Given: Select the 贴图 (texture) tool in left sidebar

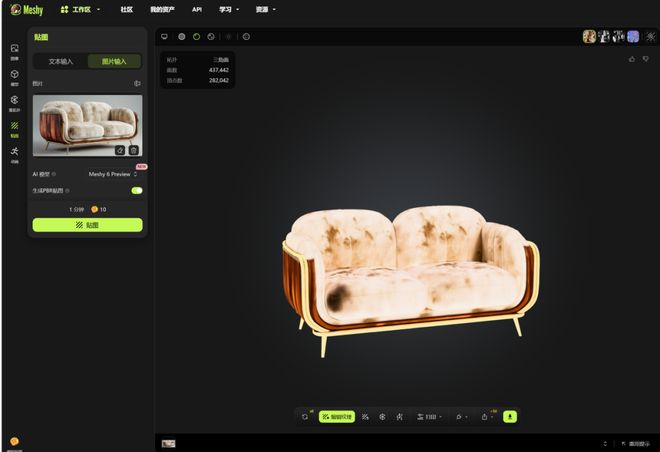Looking at the screenshot, I should click(14, 129).
